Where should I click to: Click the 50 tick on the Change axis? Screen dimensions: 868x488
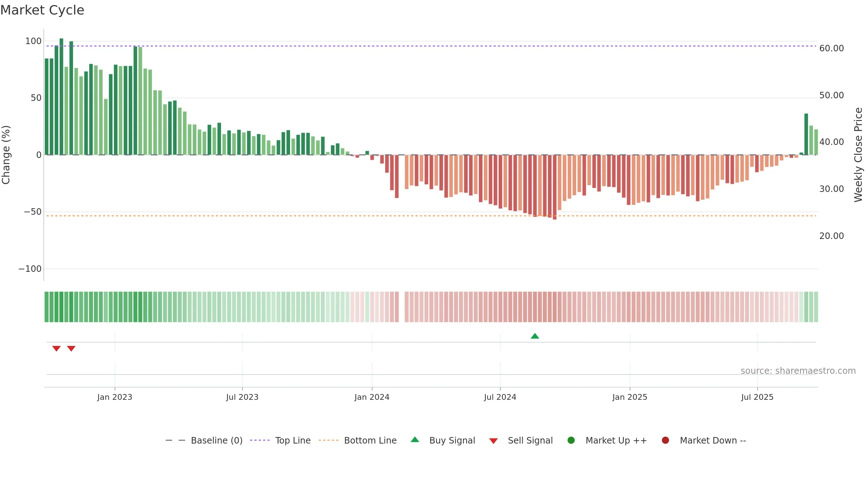tap(36, 98)
